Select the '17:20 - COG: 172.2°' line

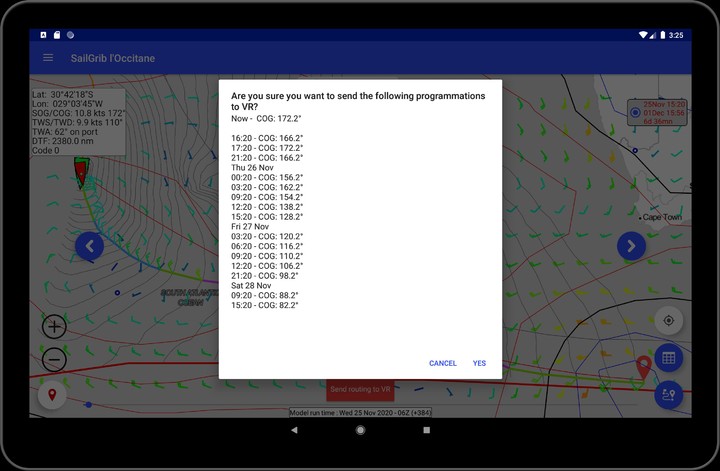click(267, 148)
